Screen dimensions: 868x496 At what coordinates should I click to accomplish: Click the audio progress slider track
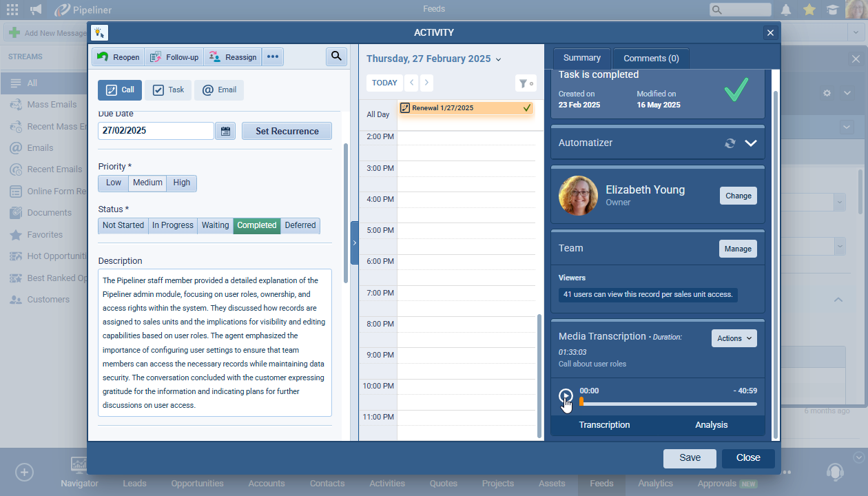pyautogui.click(x=668, y=404)
